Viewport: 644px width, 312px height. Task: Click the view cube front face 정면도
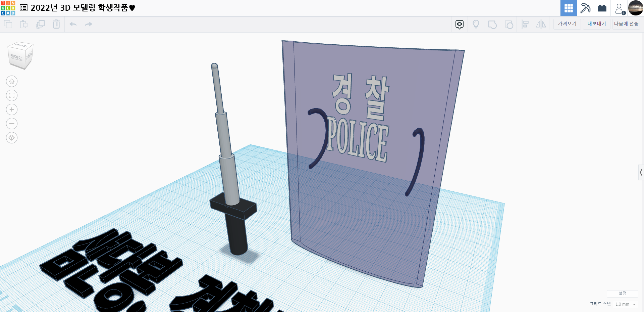(x=16, y=58)
